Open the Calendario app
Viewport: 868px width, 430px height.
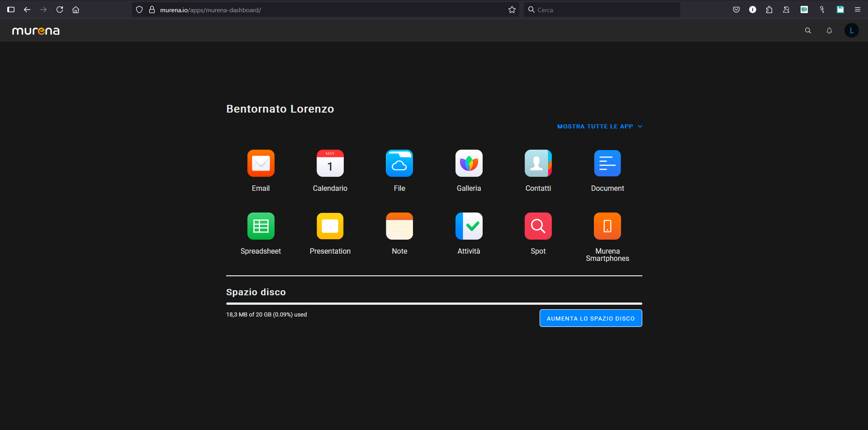pyautogui.click(x=330, y=163)
